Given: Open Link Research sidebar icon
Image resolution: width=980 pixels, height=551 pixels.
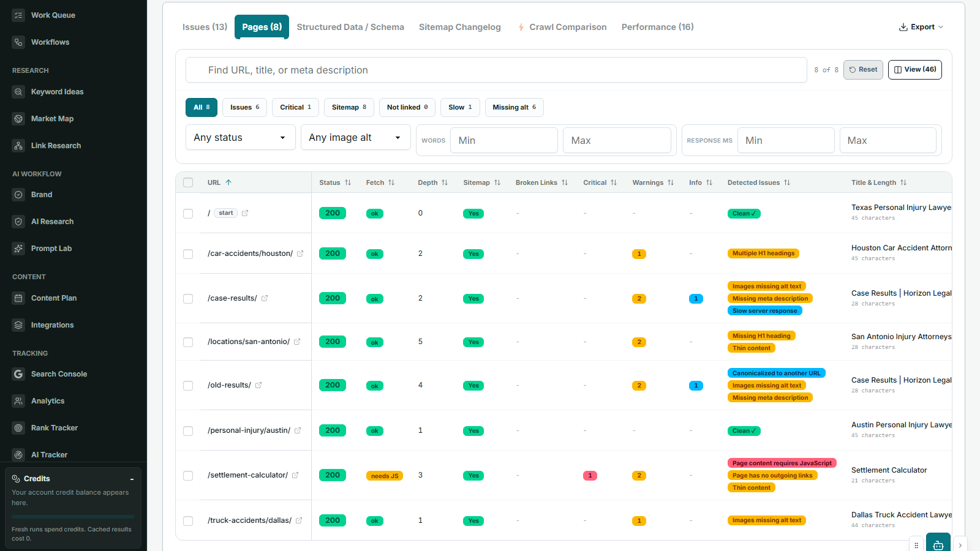Looking at the screenshot, I should [x=18, y=146].
